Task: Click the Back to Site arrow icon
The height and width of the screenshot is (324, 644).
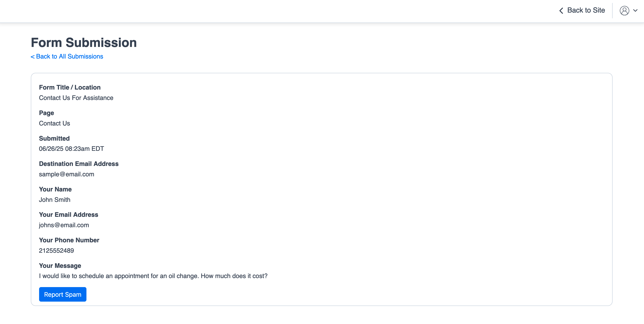Action: 561,10
